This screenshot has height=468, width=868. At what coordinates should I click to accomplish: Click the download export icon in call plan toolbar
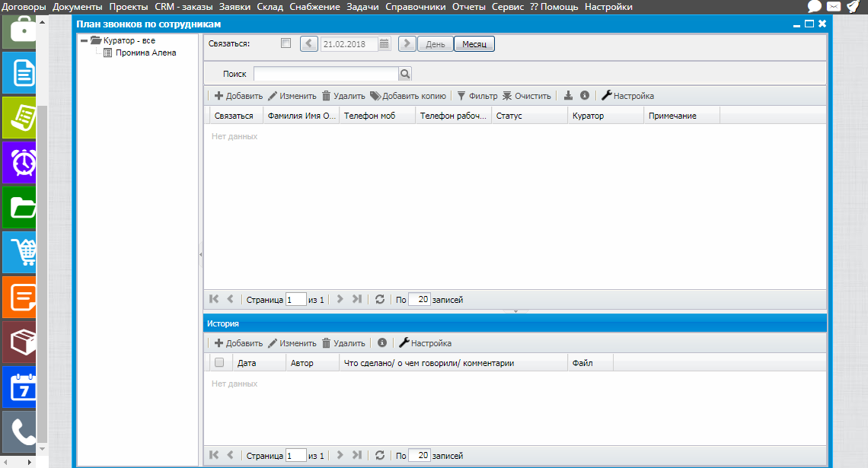click(568, 96)
